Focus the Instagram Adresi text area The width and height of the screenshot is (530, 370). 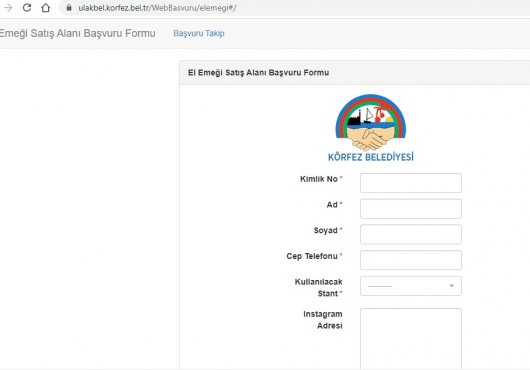pyautogui.click(x=411, y=339)
